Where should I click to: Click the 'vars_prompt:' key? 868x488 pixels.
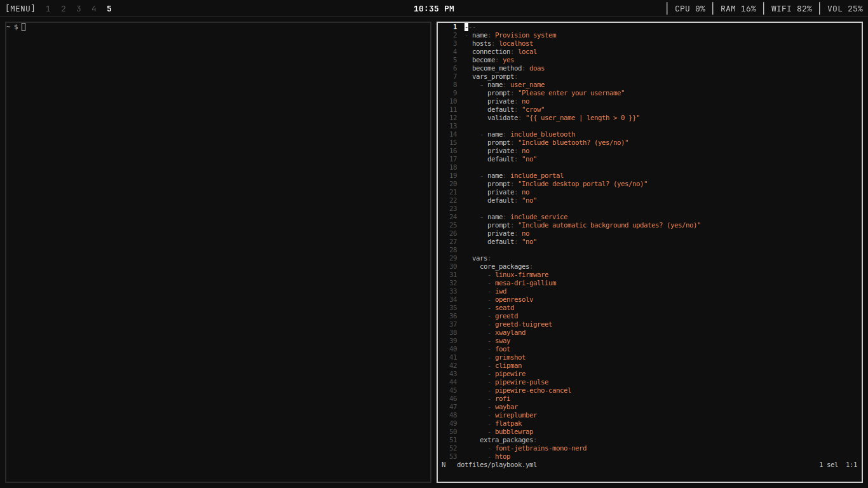[495, 77]
